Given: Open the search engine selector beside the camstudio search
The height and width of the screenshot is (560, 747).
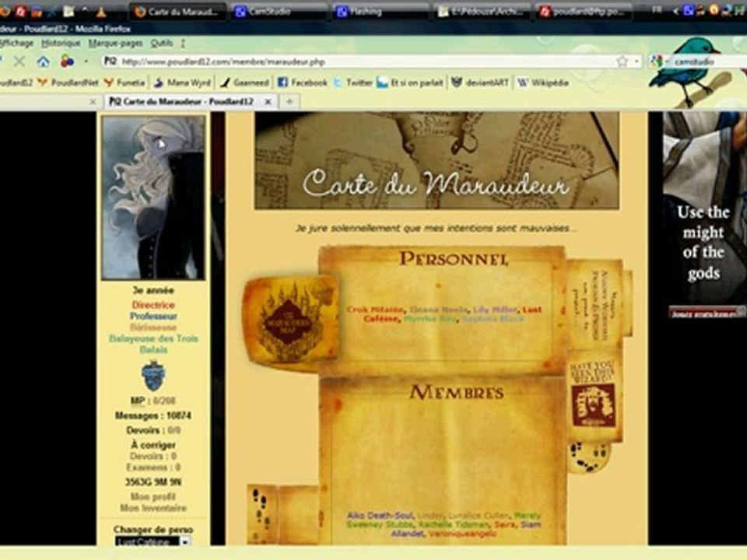Looking at the screenshot, I should click(x=658, y=61).
